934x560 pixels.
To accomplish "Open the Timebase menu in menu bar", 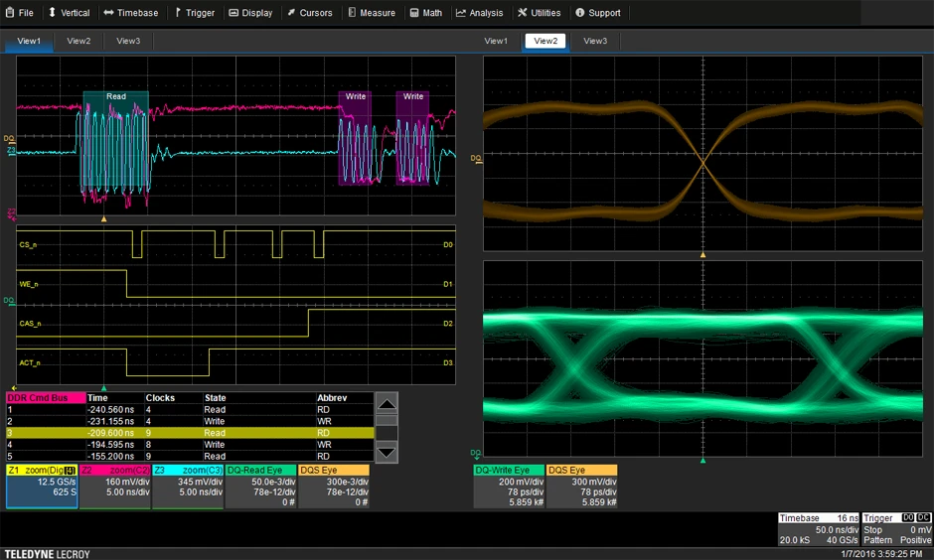I will pyautogui.click(x=130, y=13).
